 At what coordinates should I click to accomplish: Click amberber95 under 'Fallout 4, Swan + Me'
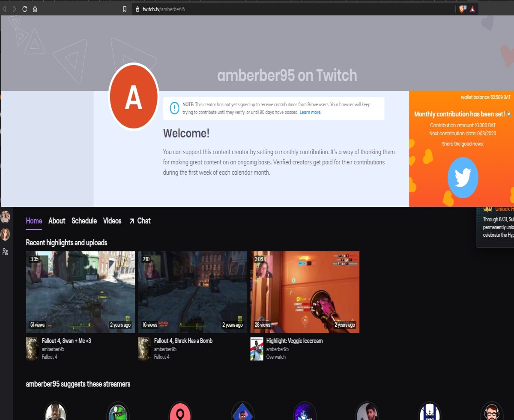coord(53,349)
